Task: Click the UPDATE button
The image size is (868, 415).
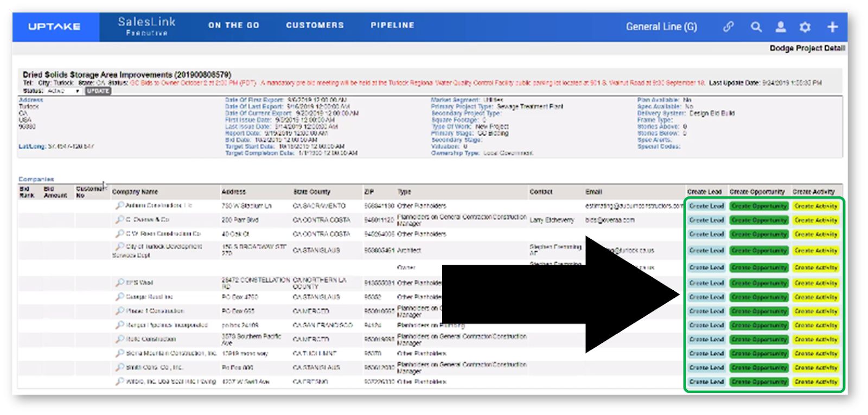Action: coord(98,91)
